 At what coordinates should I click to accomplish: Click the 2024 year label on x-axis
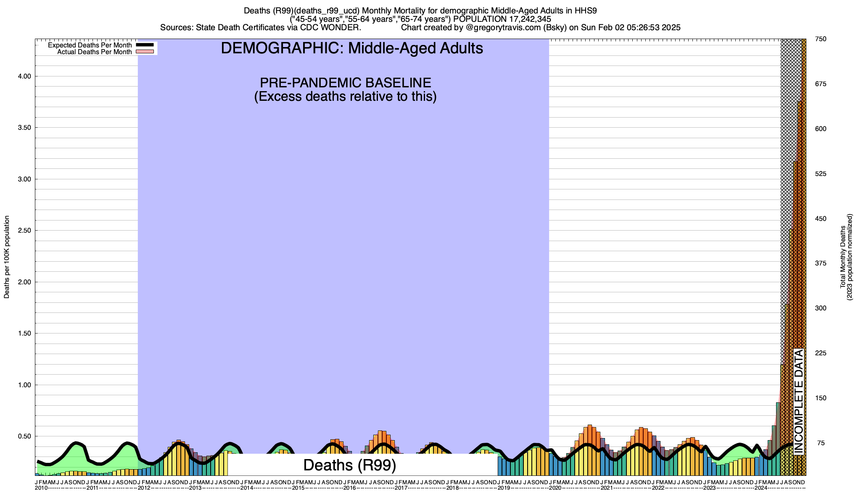coord(761,488)
